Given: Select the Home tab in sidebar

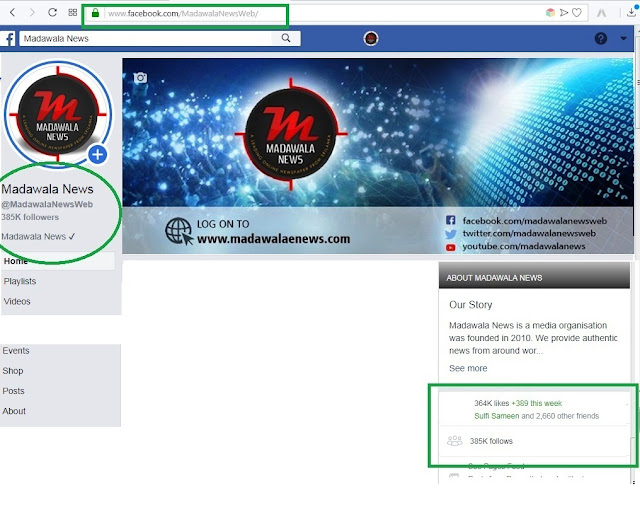Looking at the screenshot, I should pyautogui.click(x=58, y=261).
